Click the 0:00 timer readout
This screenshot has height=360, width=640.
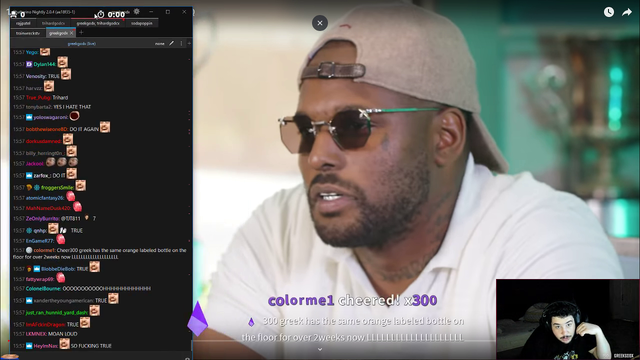coord(116,15)
